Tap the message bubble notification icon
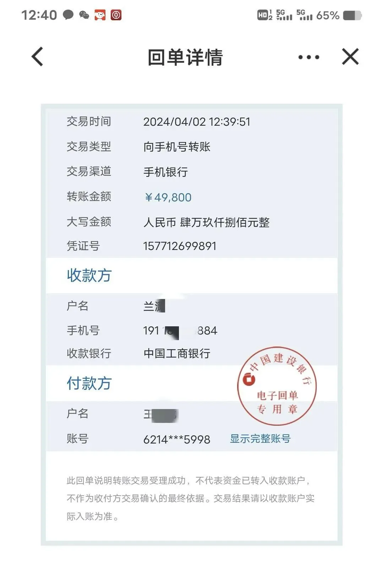The width and height of the screenshot is (382, 588). pos(68,15)
